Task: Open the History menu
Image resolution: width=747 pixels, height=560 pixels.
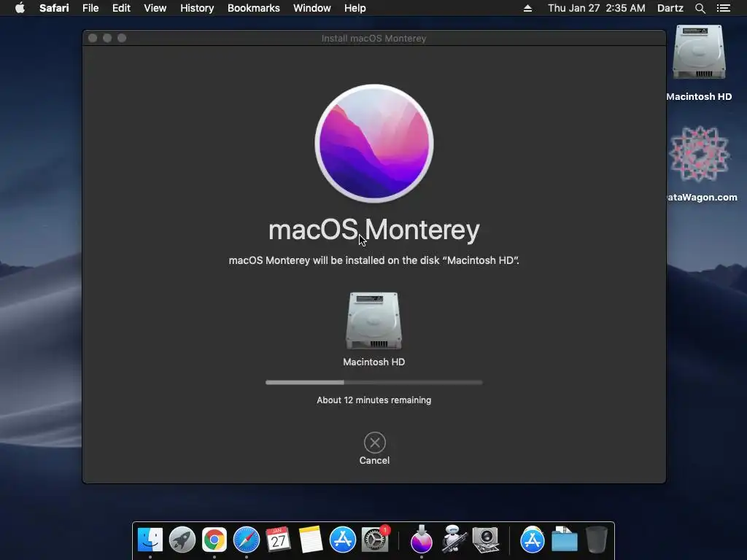Action: [197, 8]
